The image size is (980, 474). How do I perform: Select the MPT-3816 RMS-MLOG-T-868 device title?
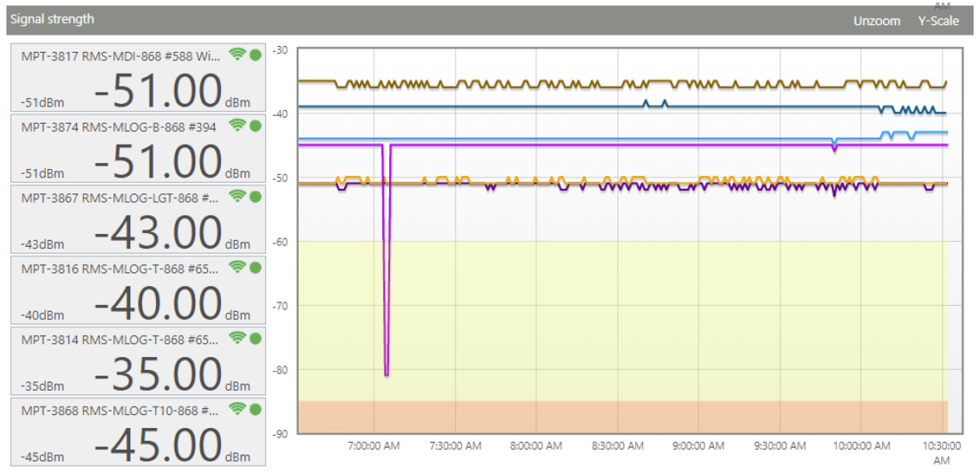[x=120, y=269]
